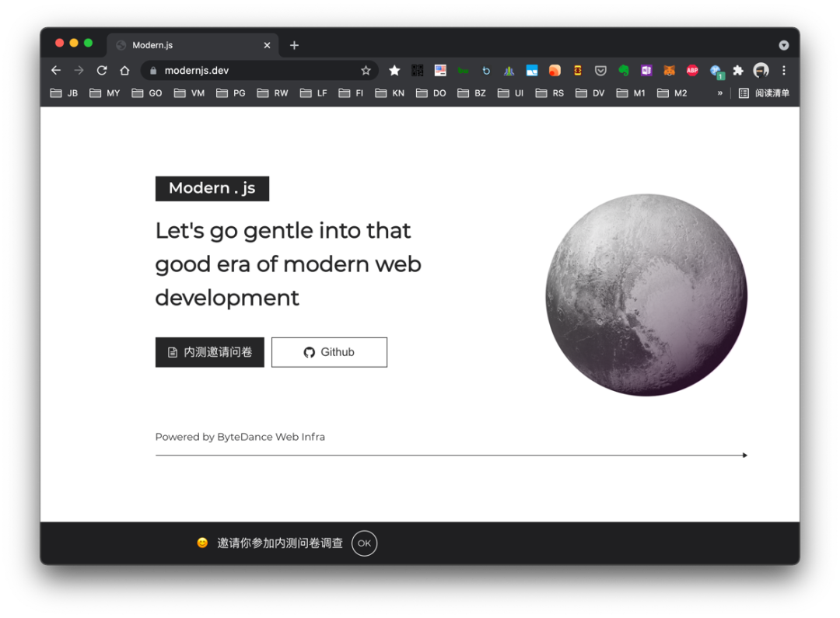Open the Adblock Plus ABP extension
840x618 pixels.
click(x=692, y=70)
